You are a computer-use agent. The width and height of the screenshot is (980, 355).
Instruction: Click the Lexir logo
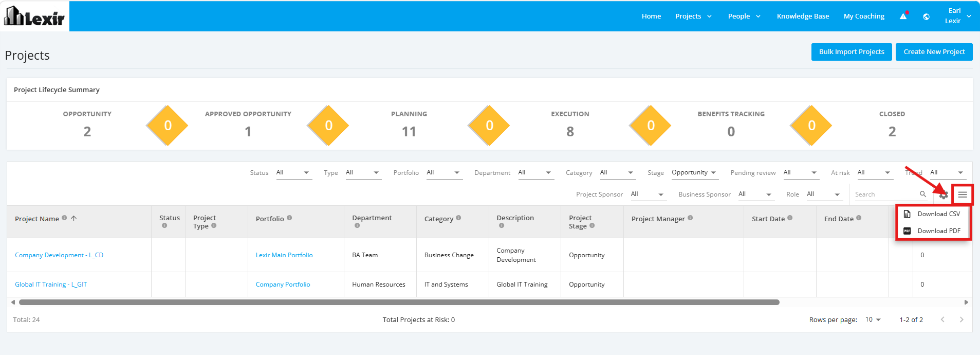click(34, 16)
